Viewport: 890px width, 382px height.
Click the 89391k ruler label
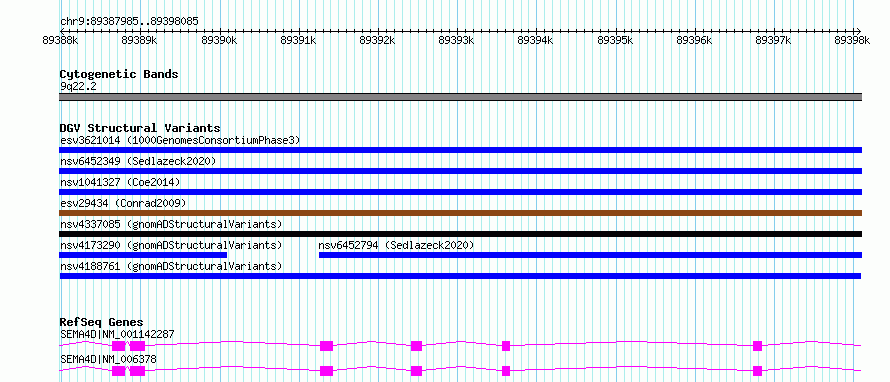click(299, 40)
